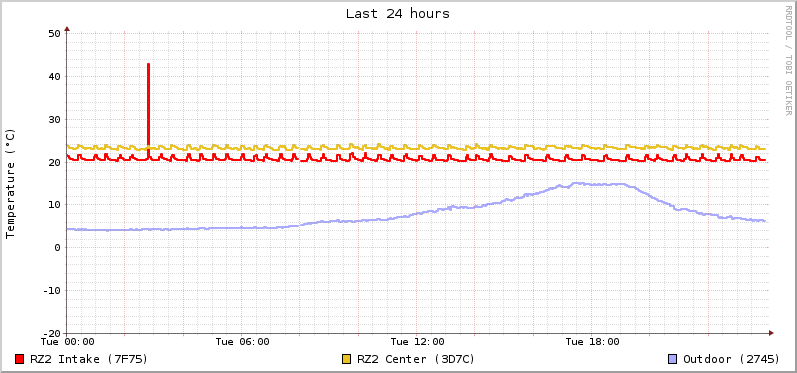Click the y-axis value 10

[x=55, y=205]
